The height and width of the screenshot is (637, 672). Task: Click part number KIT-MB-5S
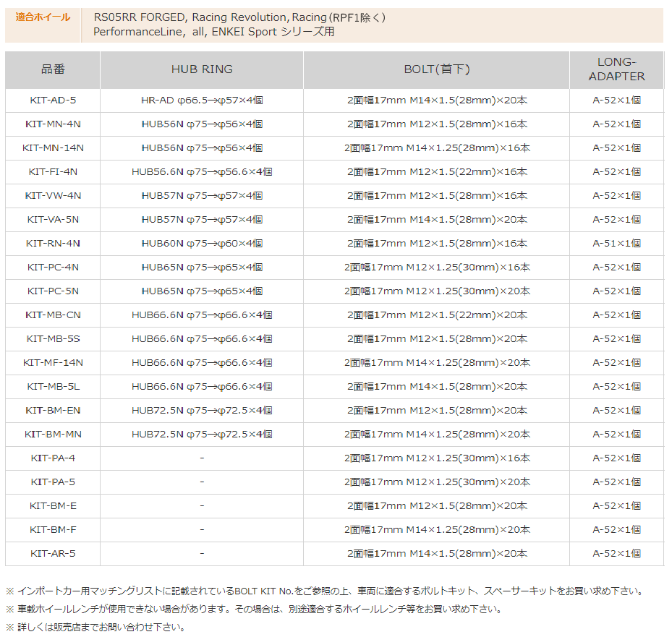[53, 339]
